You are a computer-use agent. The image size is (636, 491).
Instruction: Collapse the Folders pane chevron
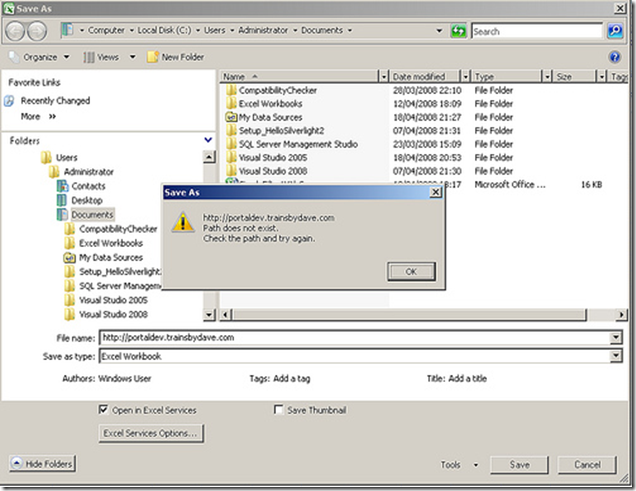click(x=208, y=140)
